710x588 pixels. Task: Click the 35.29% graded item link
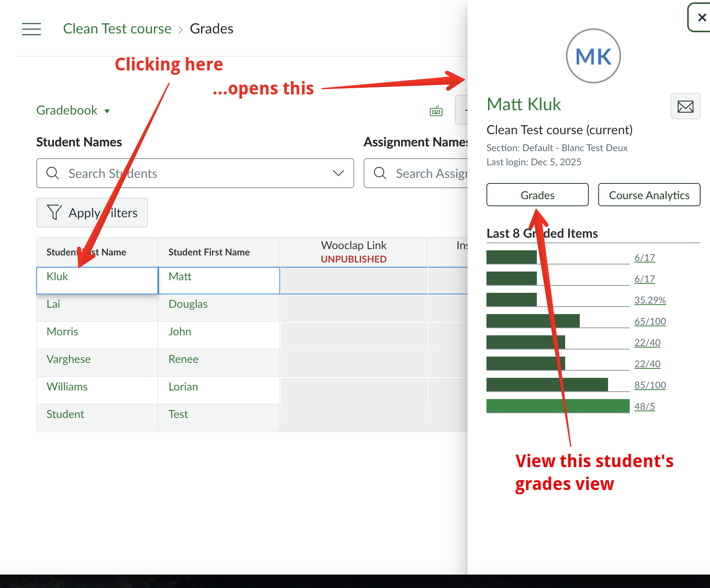[650, 300]
